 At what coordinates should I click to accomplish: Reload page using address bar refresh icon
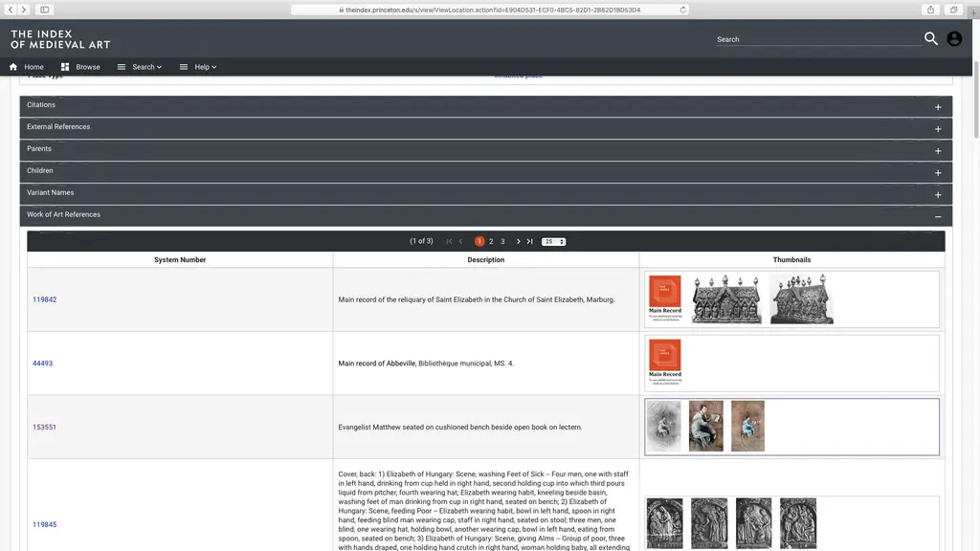pyautogui.click(x=682, y=10)
